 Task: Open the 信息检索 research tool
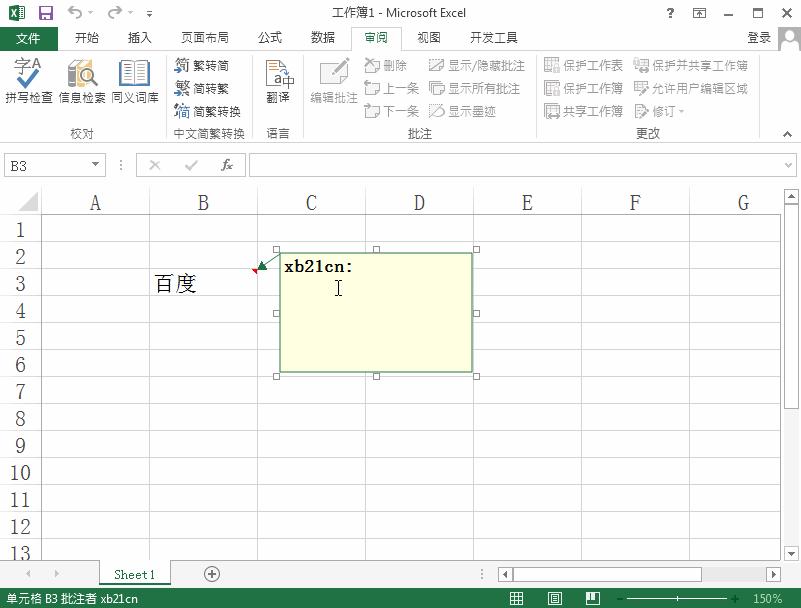[x=82, y=80]
